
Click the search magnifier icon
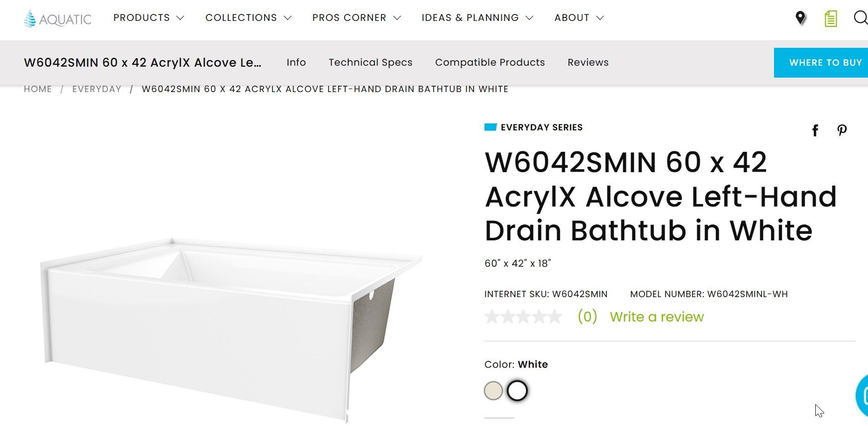coord(860,18)
